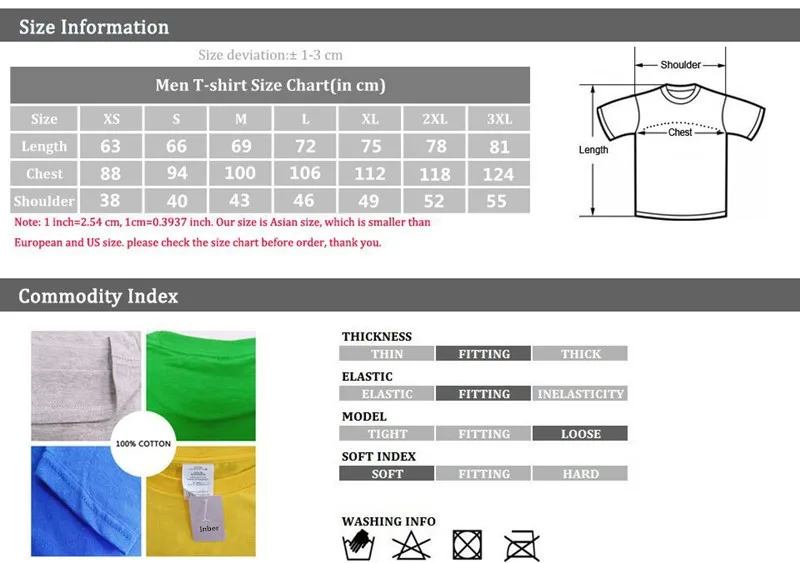Click the shoulder value 40
Image resolution: width=800 pixels, height=563 pixels.
(x=176, y=201)
